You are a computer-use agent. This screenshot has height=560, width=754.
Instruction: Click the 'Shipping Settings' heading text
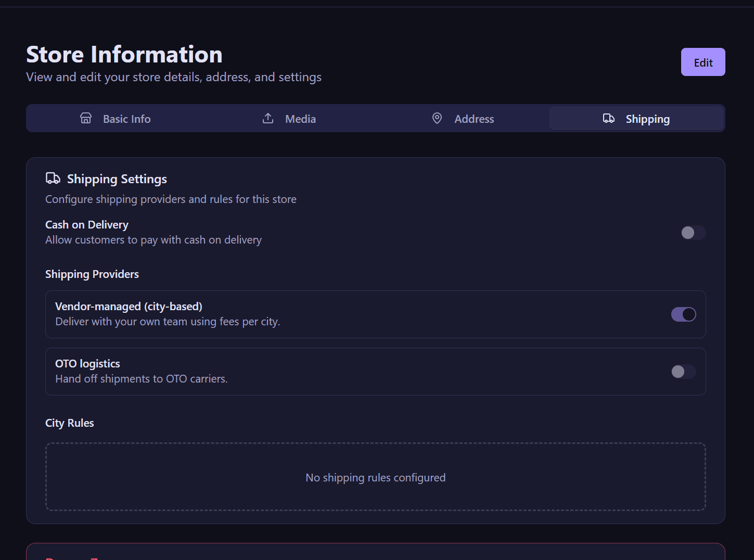[x=117, y=179]
